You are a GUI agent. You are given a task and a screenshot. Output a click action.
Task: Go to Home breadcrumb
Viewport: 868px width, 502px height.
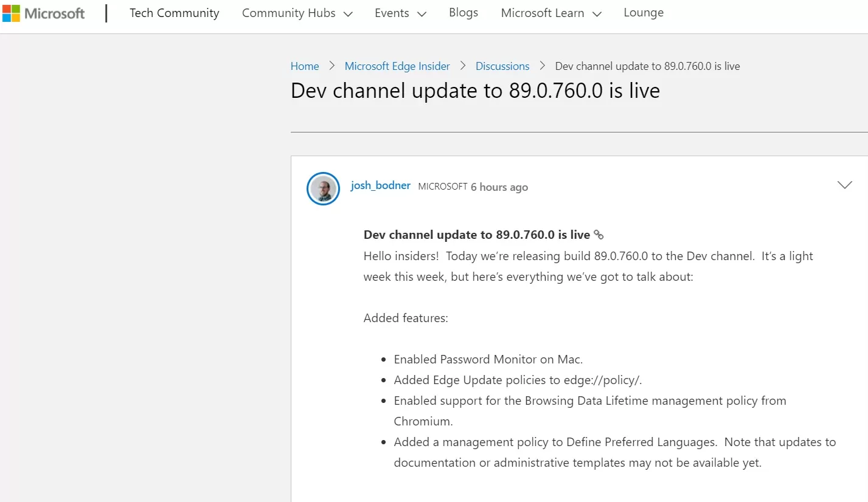point(305,66)
